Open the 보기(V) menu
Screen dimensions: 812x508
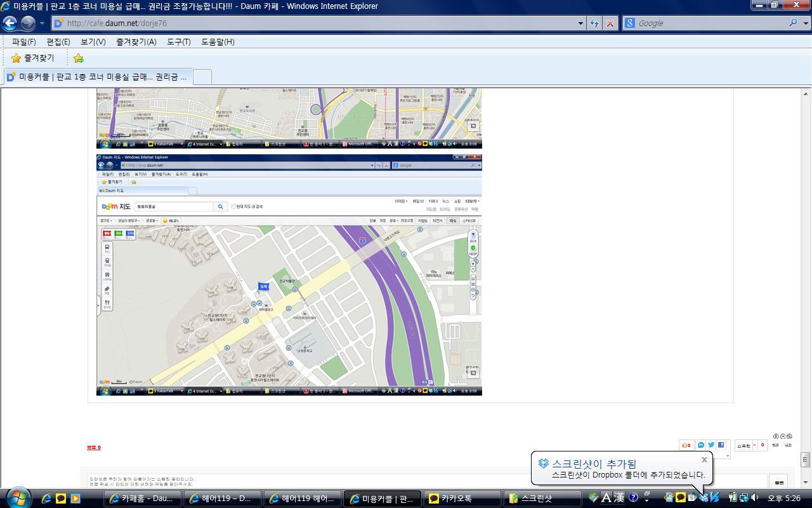point(93,42)
